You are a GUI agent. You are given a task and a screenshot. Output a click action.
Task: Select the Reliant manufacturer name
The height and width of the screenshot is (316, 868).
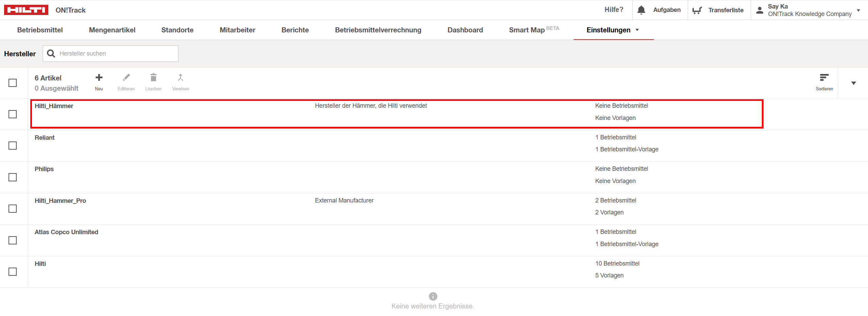click(45, 138)
